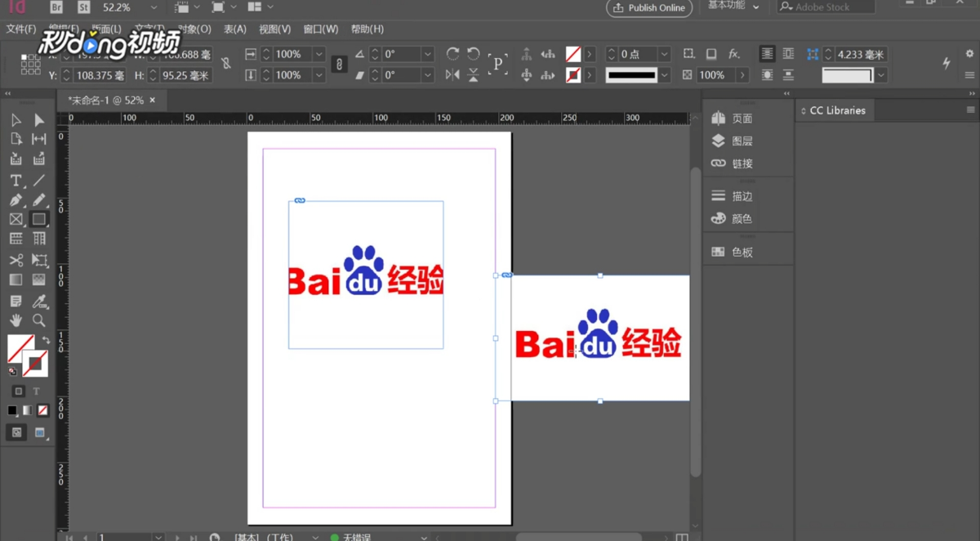Image resolution: width=980 pixels, height=541 pixels.
Task: Select the Direct Selection tool
Action: [x=38, y=120]
